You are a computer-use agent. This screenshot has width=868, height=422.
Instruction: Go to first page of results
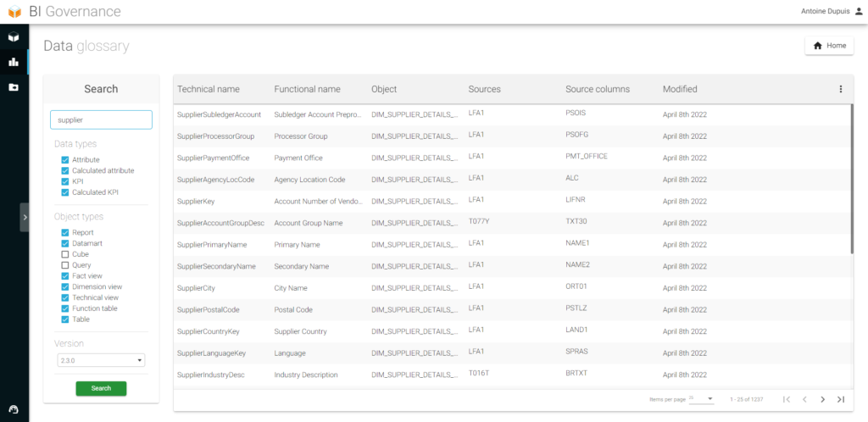coord(787,399)
